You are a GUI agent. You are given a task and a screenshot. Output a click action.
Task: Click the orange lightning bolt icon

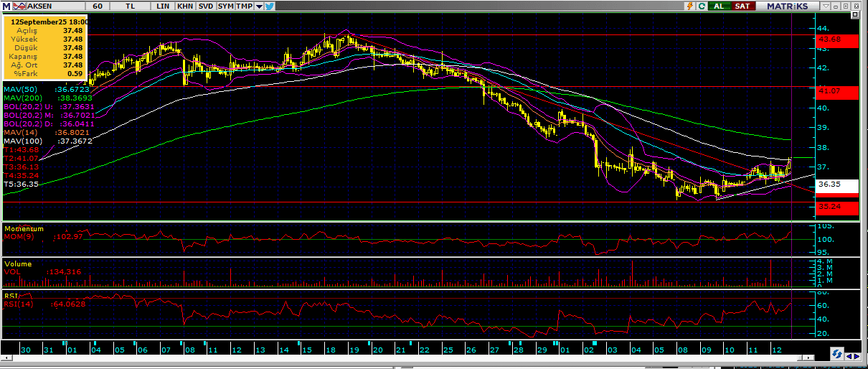690,6
